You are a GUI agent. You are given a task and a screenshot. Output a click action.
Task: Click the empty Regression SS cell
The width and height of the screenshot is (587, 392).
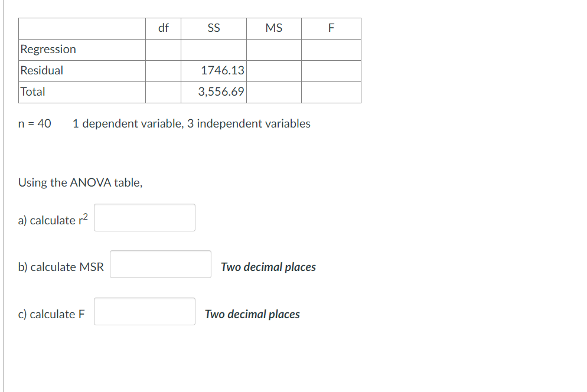(213, 50)
